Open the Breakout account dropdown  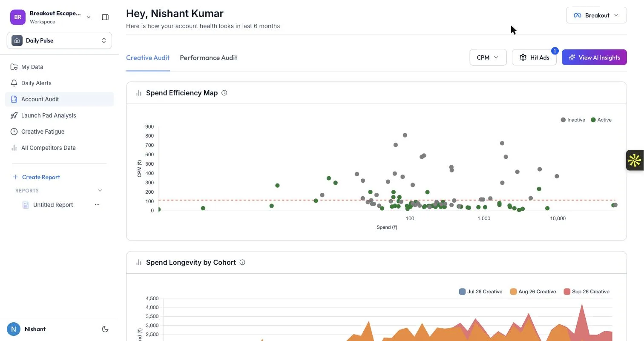pyautogui.click(x=596, y=15)
